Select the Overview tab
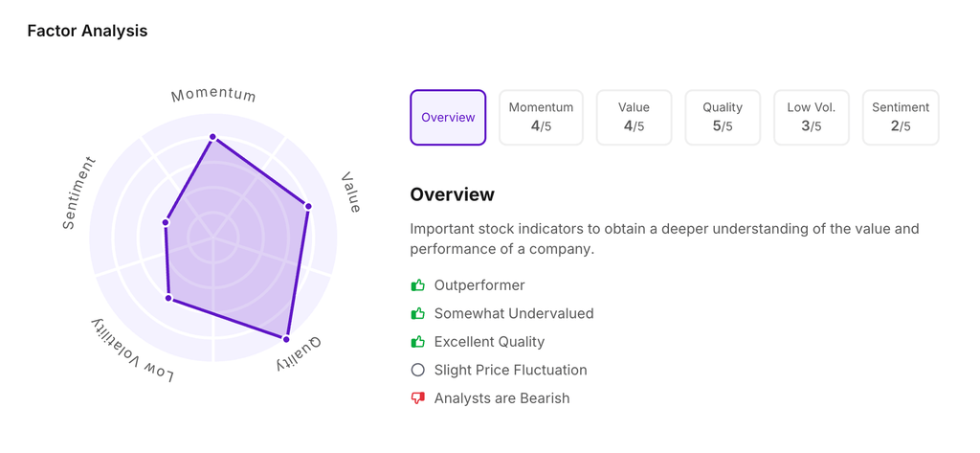980x453 pixels. [448, 118]
